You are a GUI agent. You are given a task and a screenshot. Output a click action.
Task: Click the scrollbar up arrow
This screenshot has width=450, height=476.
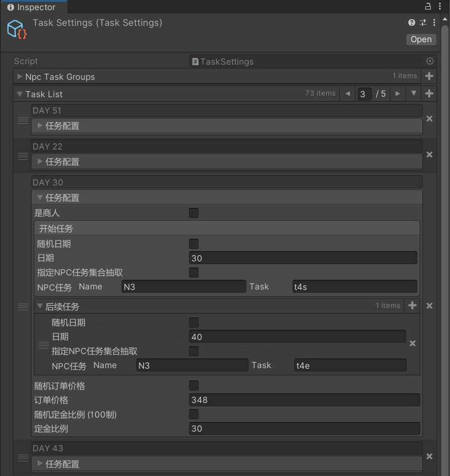coord(444,19)
